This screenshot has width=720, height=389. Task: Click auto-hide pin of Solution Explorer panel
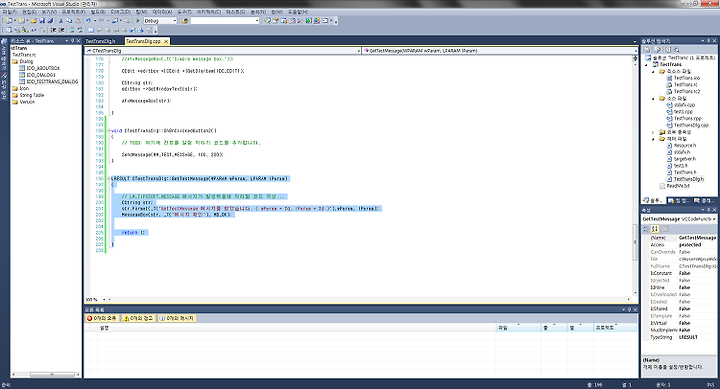(709, 40)
